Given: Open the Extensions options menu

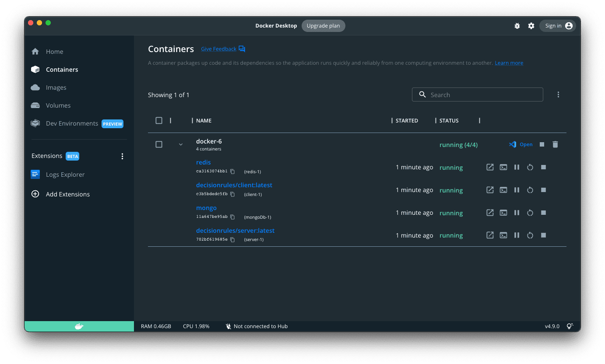Looking at the screenshot, I should pyautogui.click(x=122, y=156).
